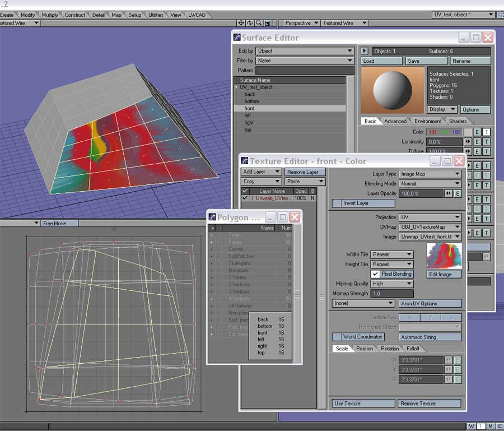Click plus icon beside 4 Vertices row
Image resolution: width=504 pixels, height=431 pixels.
[x=212, y=299]
